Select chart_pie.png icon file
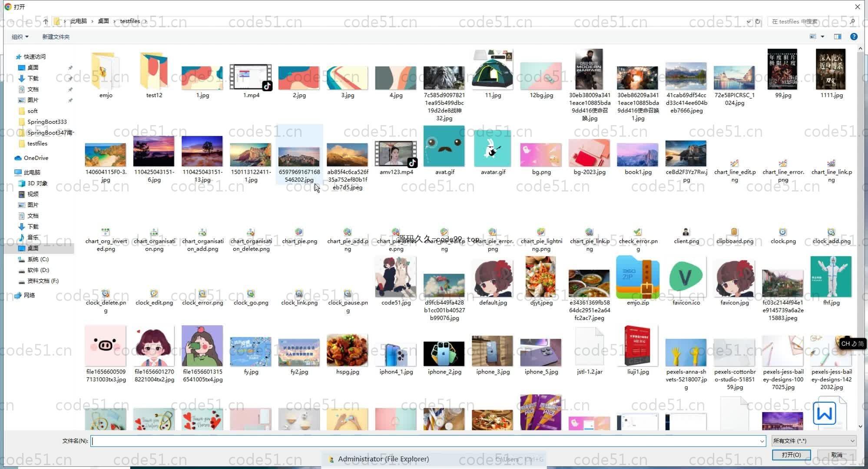 (299, 237)
